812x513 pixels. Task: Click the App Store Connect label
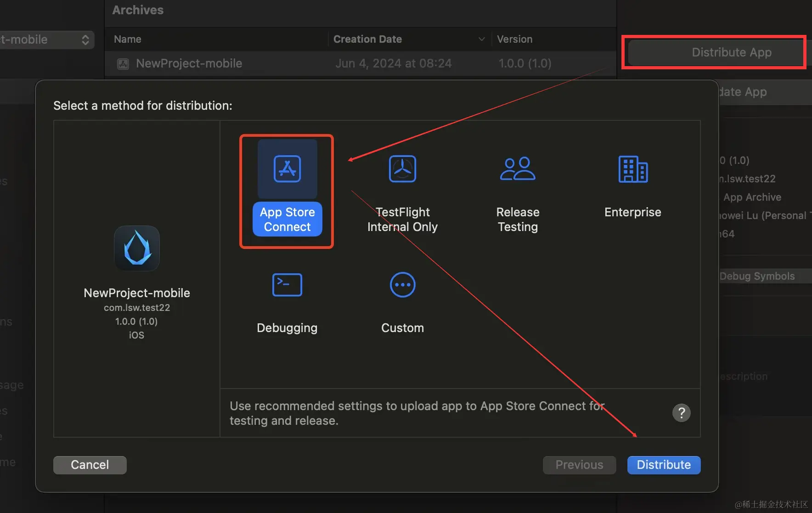point(288,219)
